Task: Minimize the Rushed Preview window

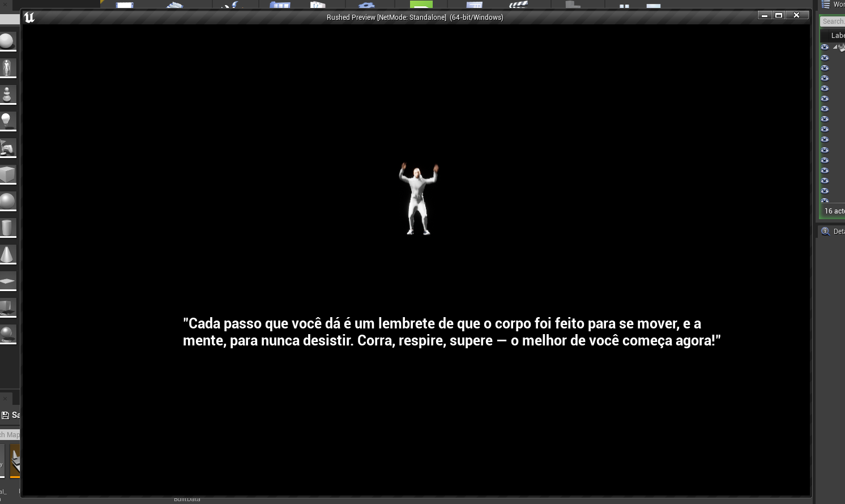Action: tap(765, 15)
